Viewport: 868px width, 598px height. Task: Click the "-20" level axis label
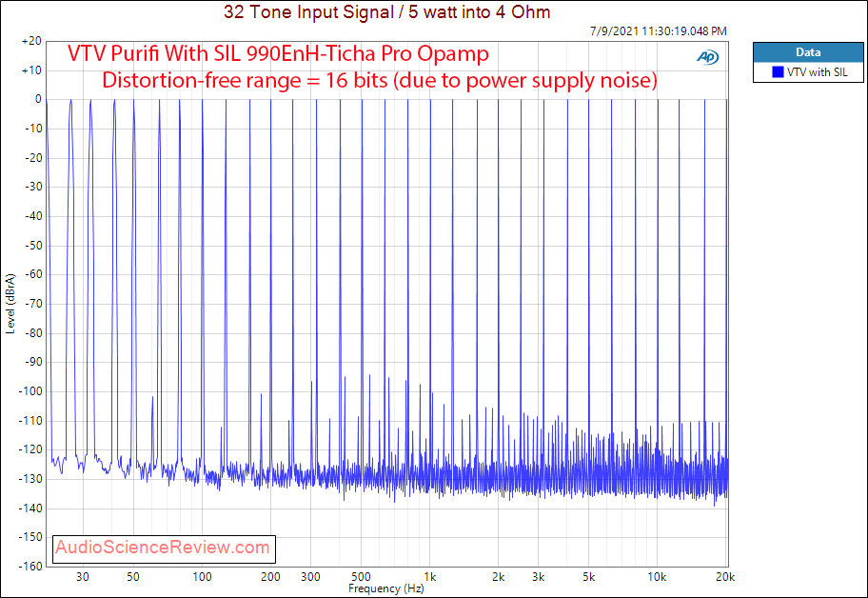click(33, 158)
